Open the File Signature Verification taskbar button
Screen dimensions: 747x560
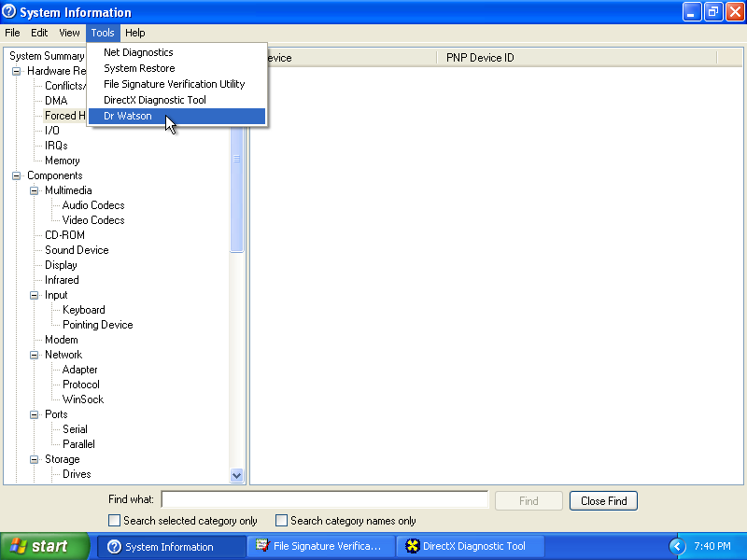(x=320, y=546)
